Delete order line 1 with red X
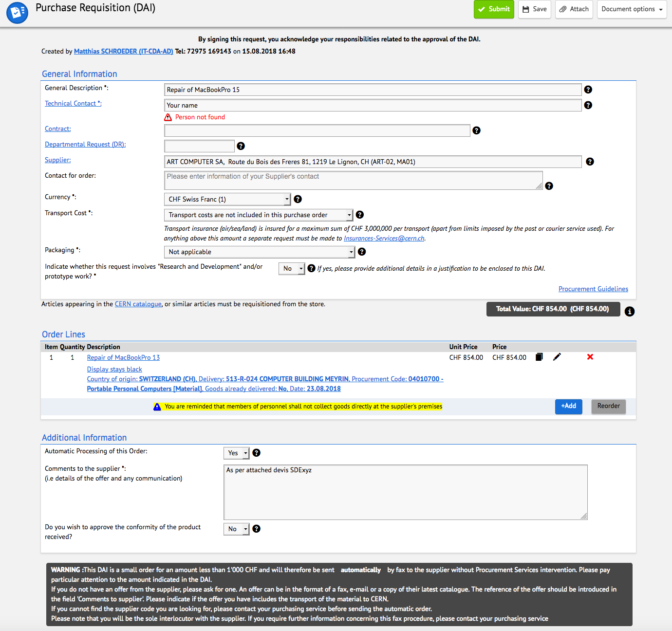Image resolution: width=672 pixels, height=631 pixels. [x=590, y=357]
